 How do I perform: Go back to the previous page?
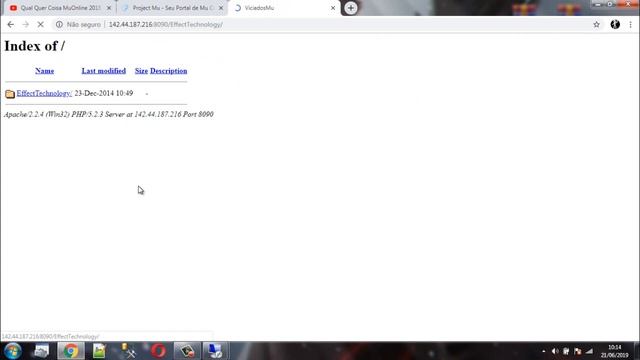(11, 24)
